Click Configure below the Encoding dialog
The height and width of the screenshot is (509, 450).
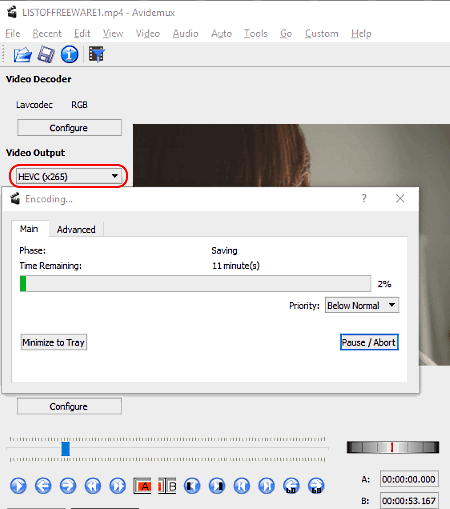[69, 406]
